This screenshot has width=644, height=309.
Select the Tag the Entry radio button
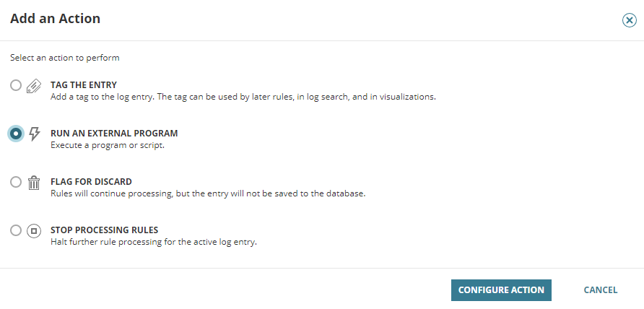click(16, 85)
